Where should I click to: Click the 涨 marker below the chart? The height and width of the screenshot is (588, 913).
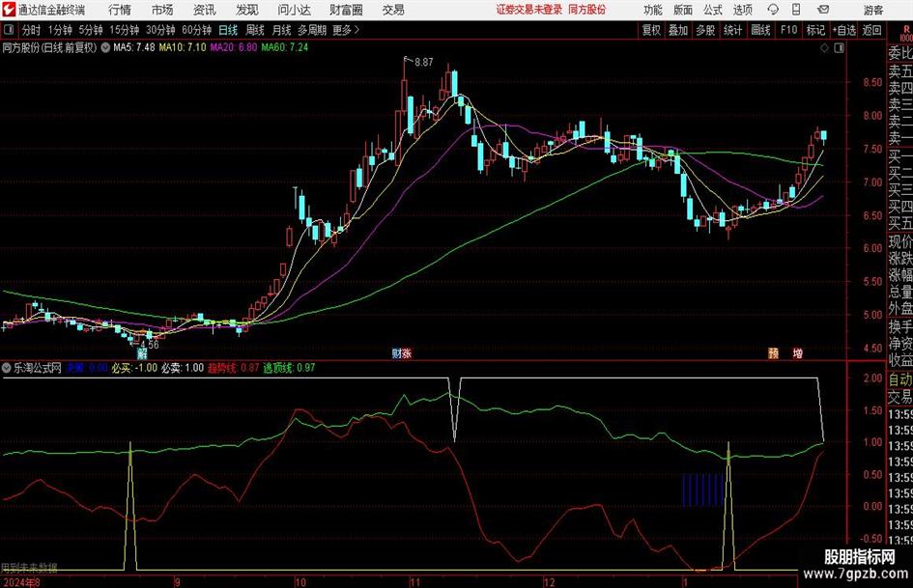pos(407,353)
